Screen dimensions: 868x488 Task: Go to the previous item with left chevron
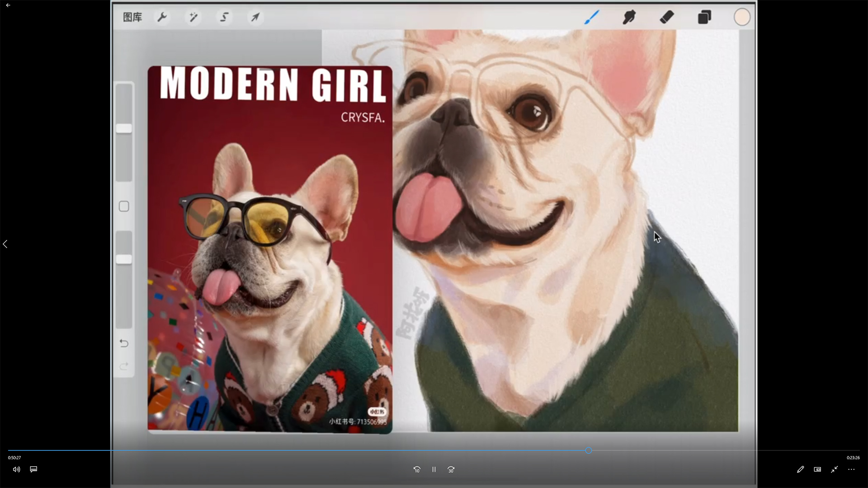[5, 244]
